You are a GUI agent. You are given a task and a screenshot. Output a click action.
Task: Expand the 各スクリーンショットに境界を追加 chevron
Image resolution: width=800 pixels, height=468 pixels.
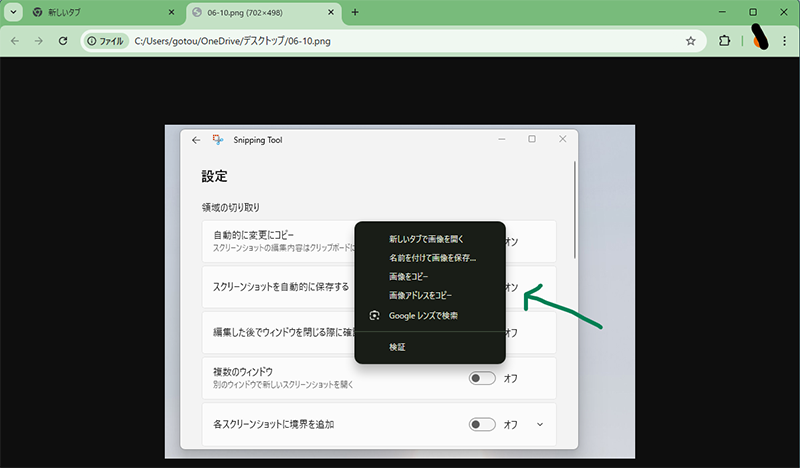540,424
